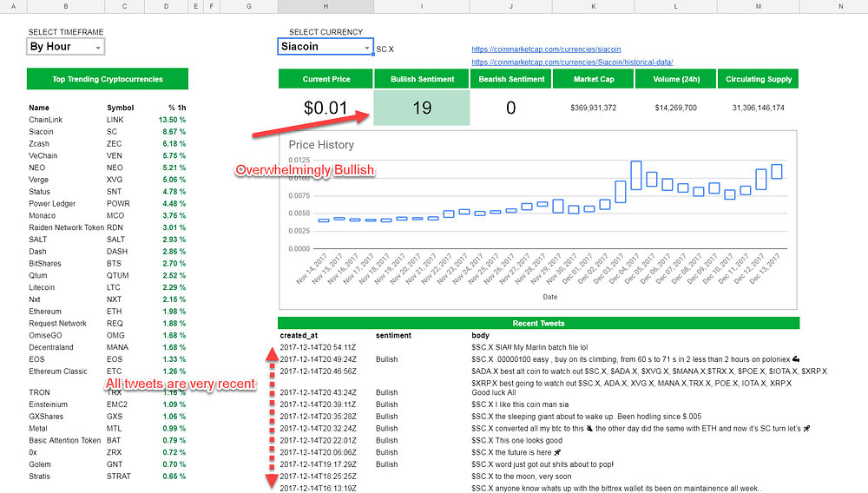The width and height of the screenshot is (868, 493).
Task: Select column H header
Action: pyautogui.click(x=325, y=6)
